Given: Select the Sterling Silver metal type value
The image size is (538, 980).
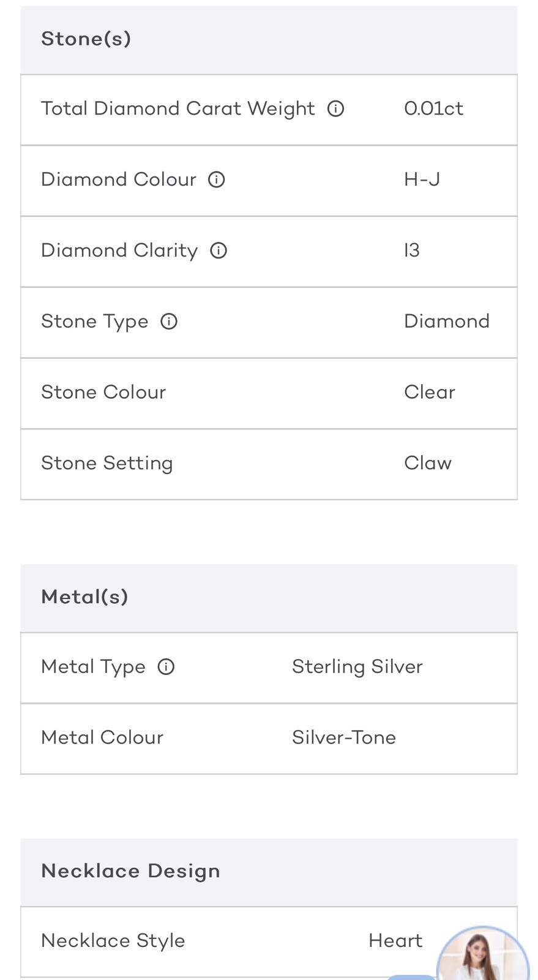Looking at the screenshot, I should [357, 666].
